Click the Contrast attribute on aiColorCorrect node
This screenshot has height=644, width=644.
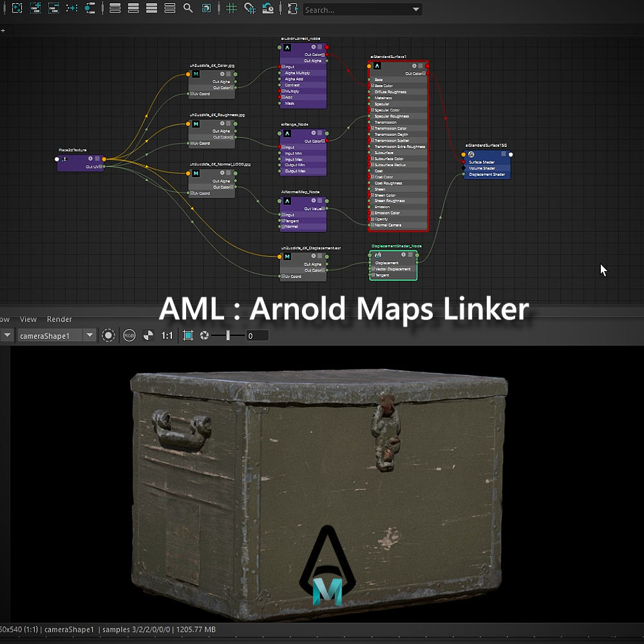pyautogui.click(x=292, y=85)
